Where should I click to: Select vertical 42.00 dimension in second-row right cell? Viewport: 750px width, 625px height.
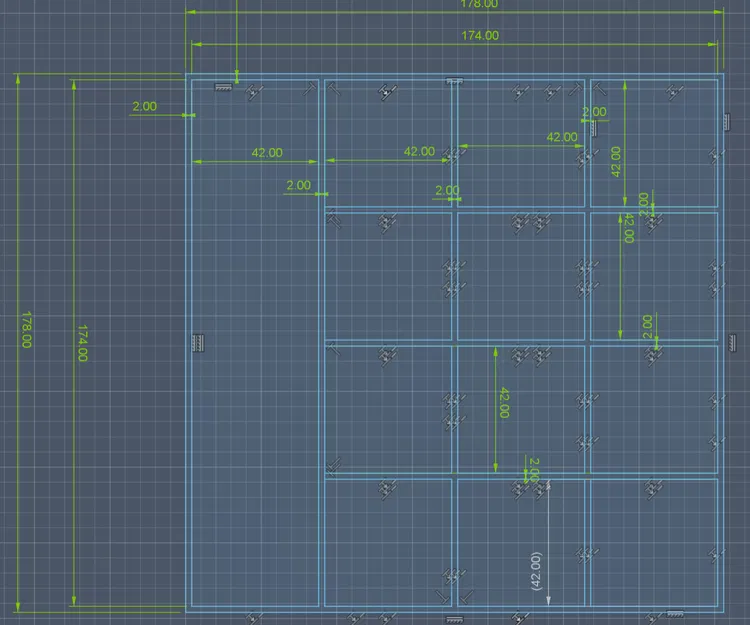click(629, 229)
